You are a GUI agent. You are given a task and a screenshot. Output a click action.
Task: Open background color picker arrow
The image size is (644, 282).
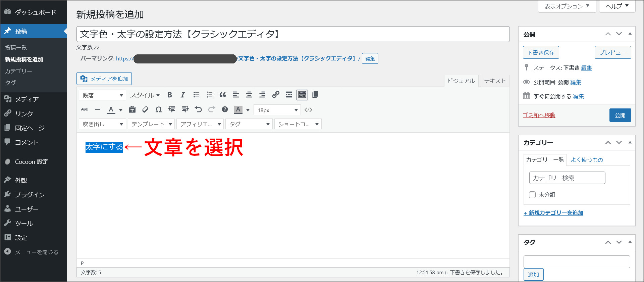point(248,110)
